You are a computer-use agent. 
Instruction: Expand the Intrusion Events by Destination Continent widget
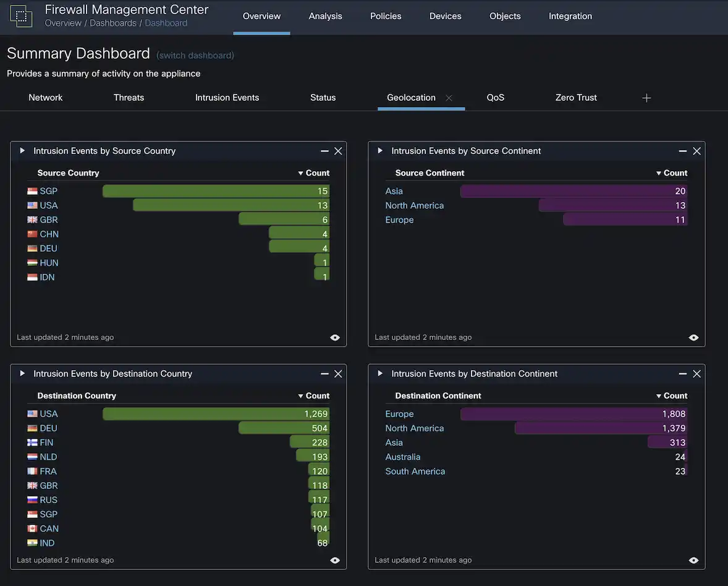click(x=379, y=373)
